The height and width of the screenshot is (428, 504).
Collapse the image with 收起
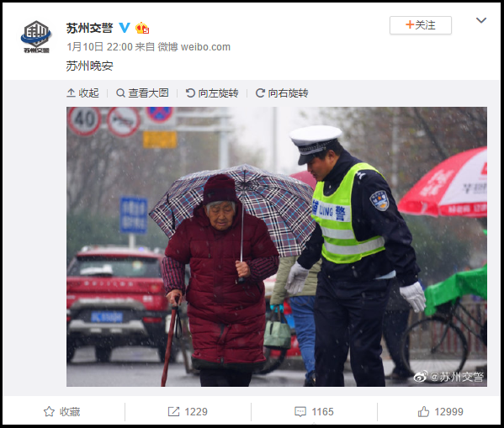pos(82,93)
